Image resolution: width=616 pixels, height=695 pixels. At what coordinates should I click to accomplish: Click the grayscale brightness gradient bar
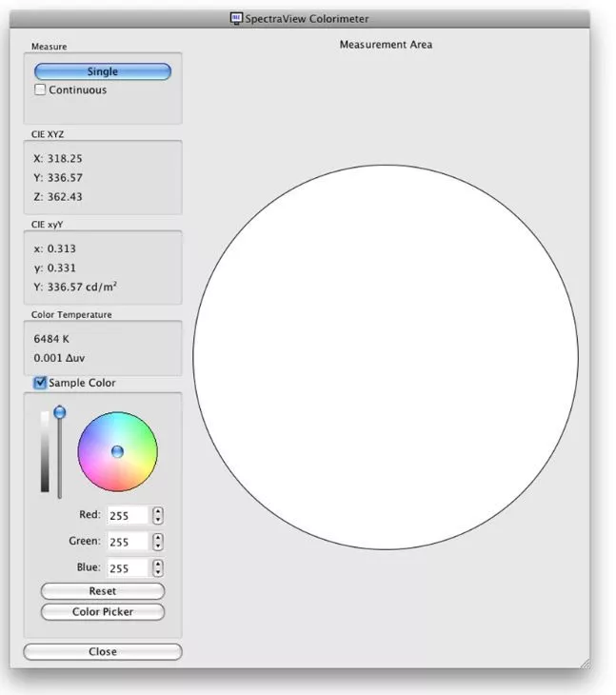click(45, 451)
